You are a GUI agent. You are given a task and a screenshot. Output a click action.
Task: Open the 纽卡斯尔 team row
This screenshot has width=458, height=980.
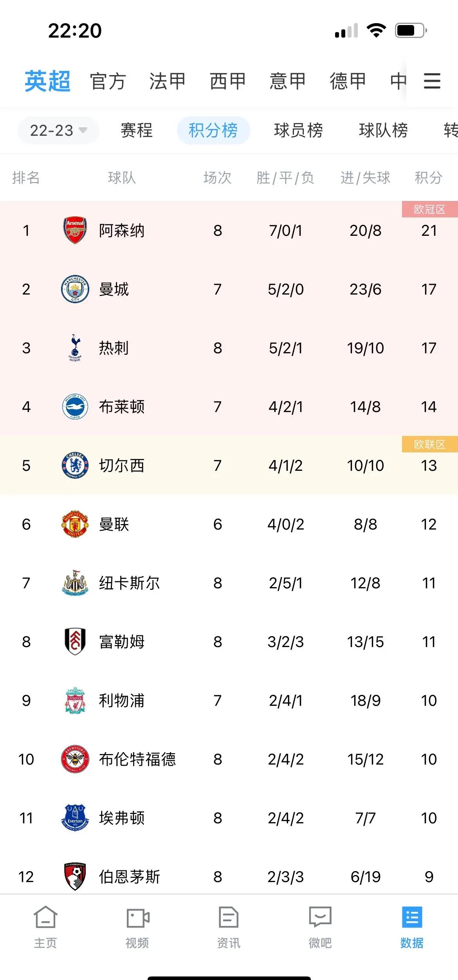click(229, 583)
